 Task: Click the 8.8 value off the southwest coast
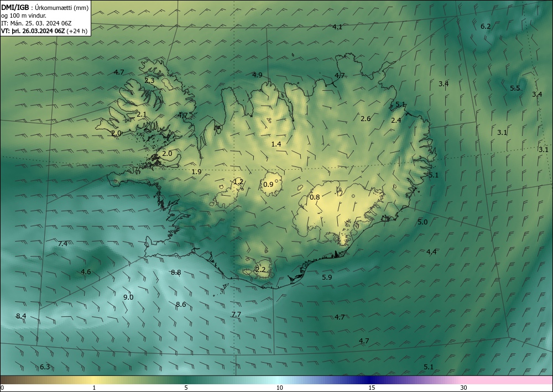click(x=176, y=273)
